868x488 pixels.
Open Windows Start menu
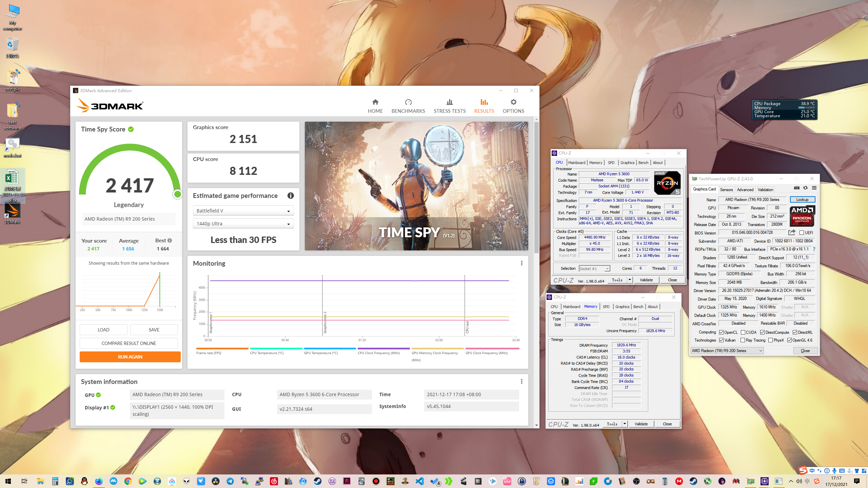[x=8, y=481]
